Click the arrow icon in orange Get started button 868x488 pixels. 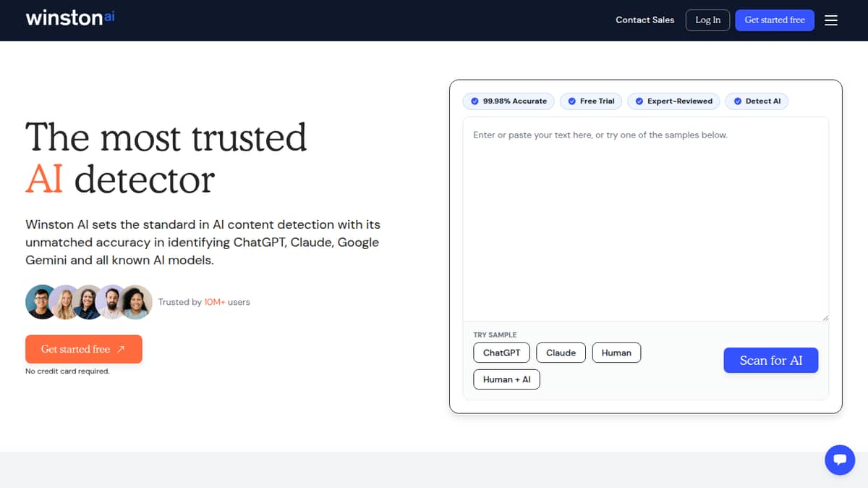121,349
